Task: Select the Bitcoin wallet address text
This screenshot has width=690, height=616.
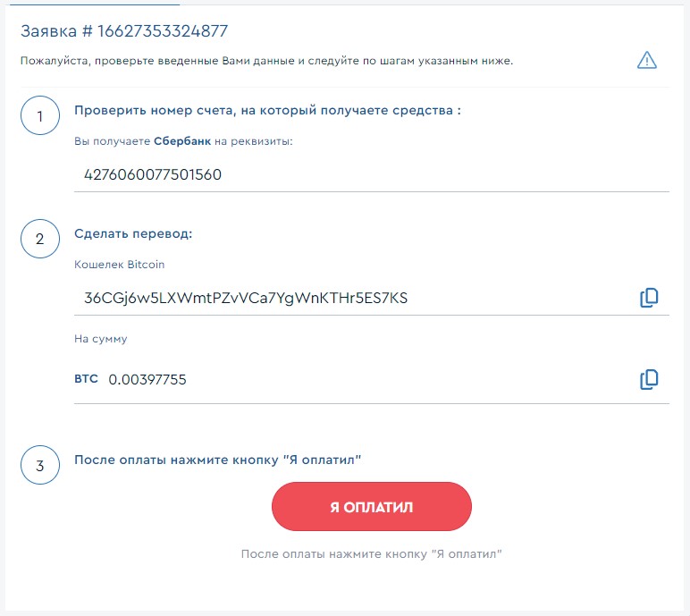Action: pos(246,298)
